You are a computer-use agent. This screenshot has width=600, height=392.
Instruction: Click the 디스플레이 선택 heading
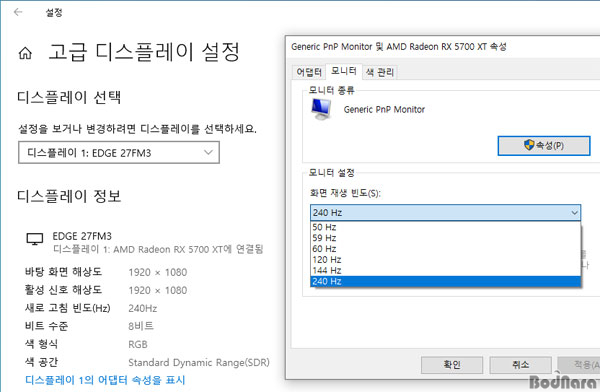tap(69, 97)
